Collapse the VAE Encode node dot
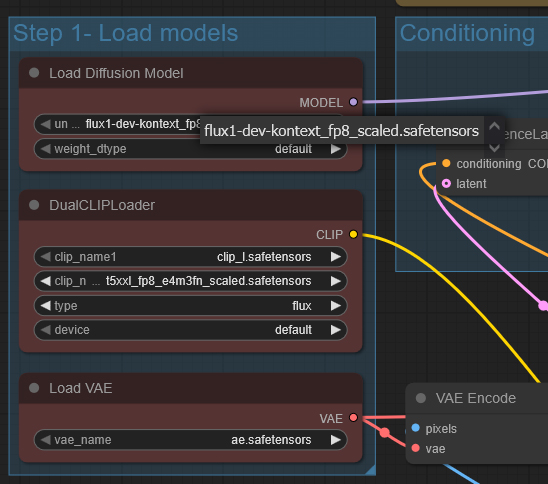The image size is (548, 484). point(421,398)
